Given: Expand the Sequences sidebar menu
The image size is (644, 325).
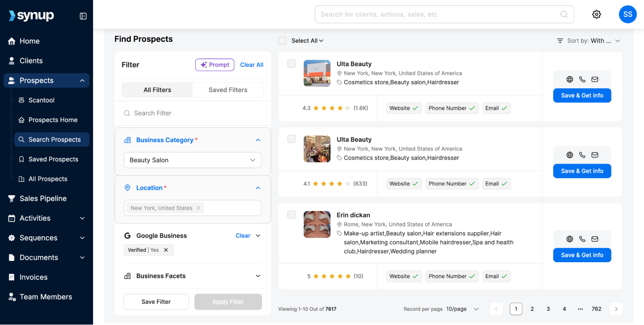Looking at the screenshot, I should coord(82,238).
